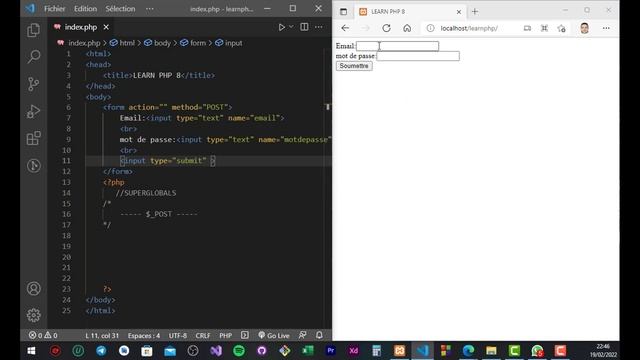
Task: Click body in the breadcrumb
Action: point(162,43)
